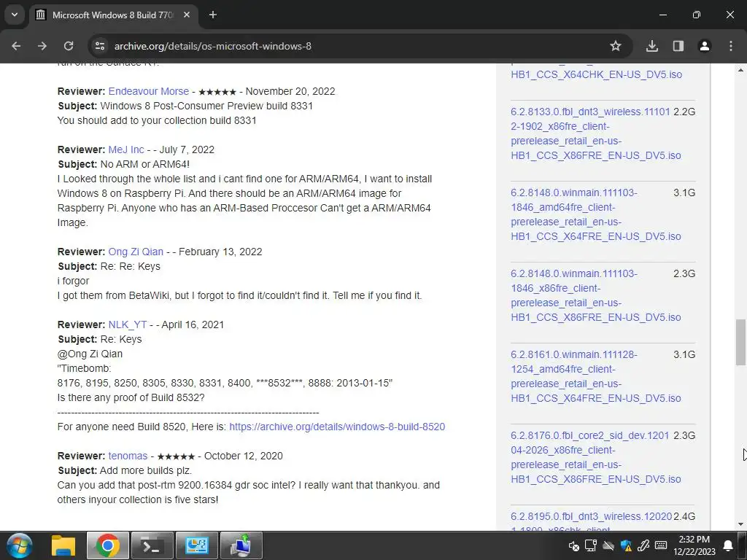Open the terminal taskbar icon
Screen dimensions: 747x560
coord(152,545)
